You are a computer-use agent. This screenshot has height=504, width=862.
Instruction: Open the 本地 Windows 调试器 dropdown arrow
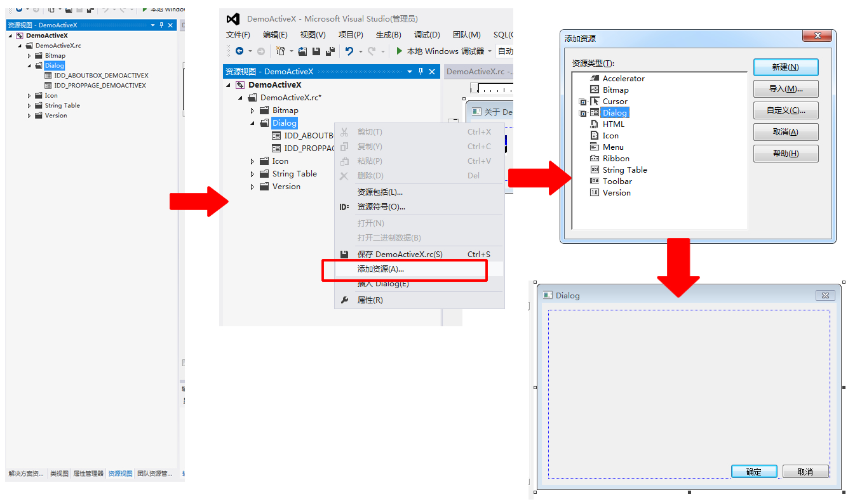click(x=490, y=51)
